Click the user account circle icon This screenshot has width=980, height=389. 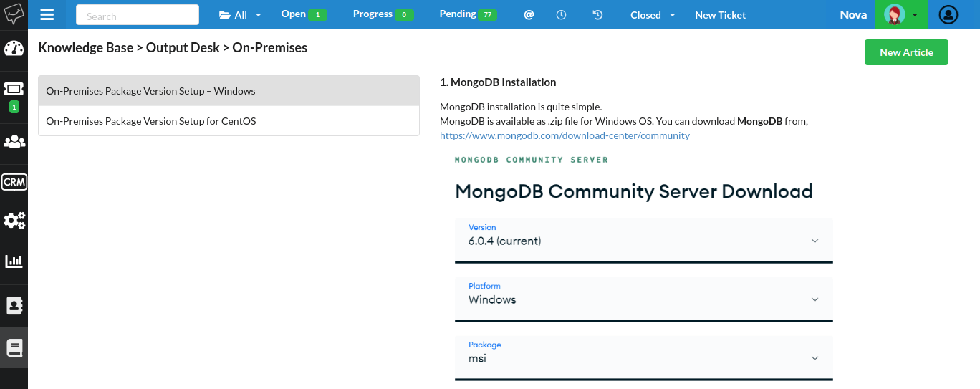[x=948, y=14]
